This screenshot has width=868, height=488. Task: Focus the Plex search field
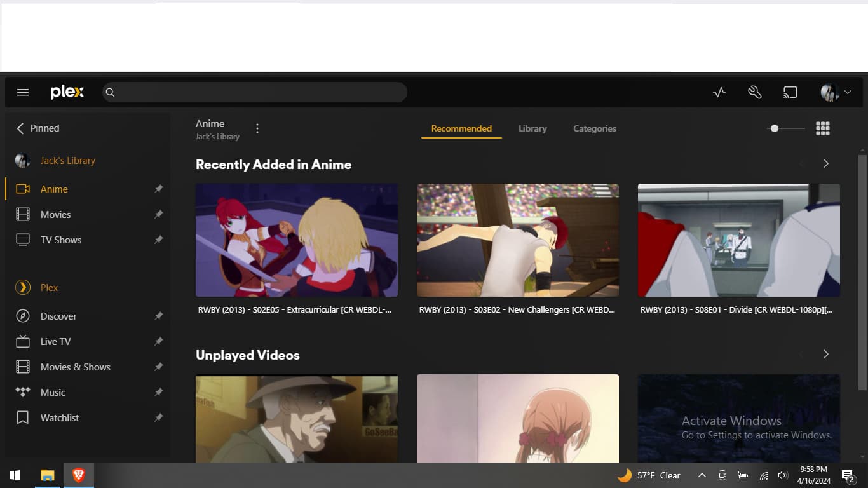(x=255, y=92)
